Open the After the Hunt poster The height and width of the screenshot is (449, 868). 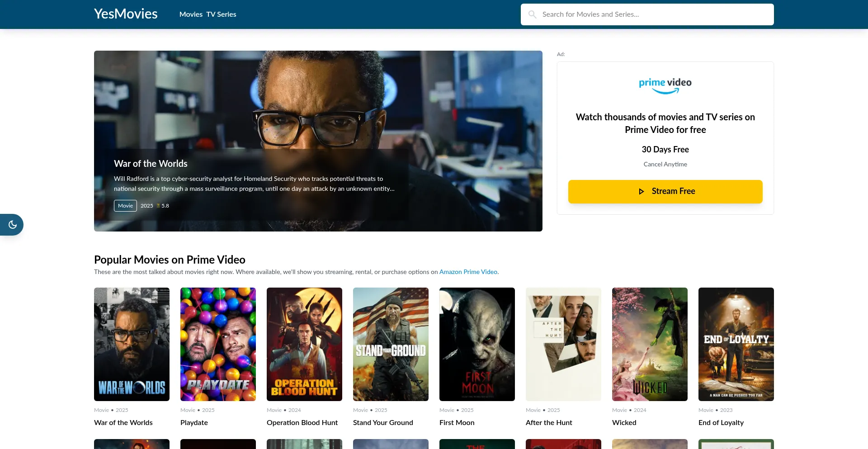[x=563, y=344]
